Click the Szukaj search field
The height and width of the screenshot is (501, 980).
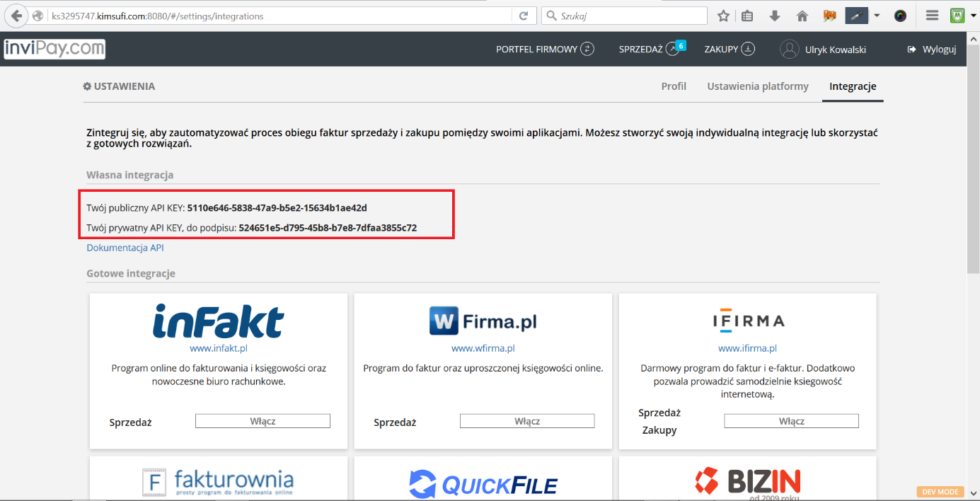(x=624, y=16)
